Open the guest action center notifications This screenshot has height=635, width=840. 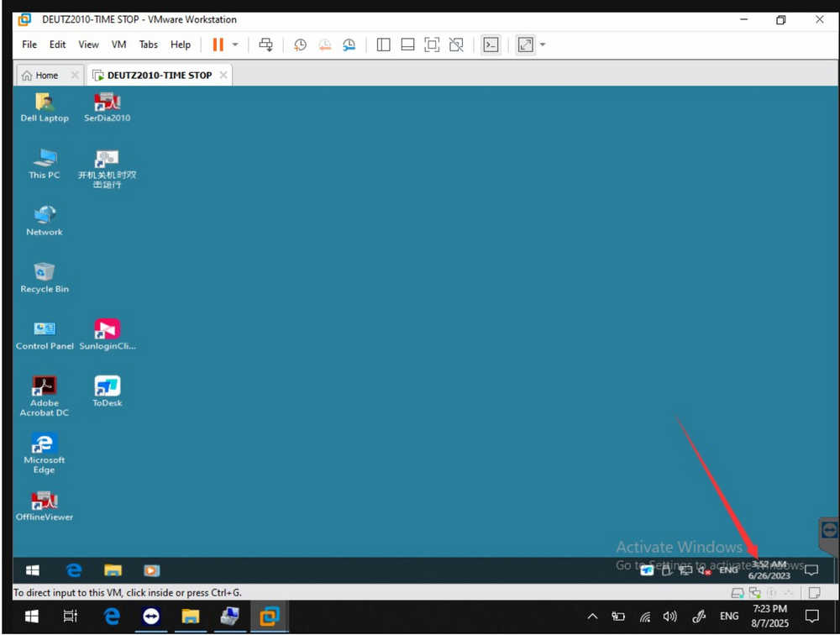(x=811, y=570)
